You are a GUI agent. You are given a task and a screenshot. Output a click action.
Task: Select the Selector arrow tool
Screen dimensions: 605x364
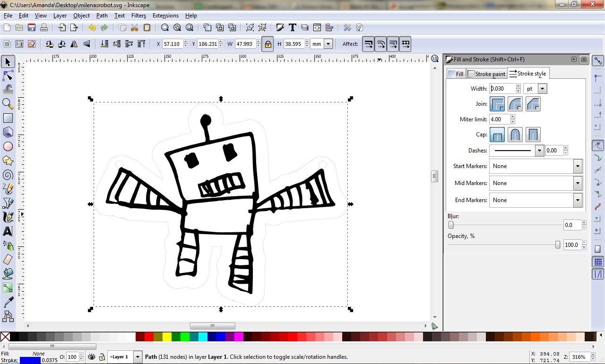coord(8,61)
